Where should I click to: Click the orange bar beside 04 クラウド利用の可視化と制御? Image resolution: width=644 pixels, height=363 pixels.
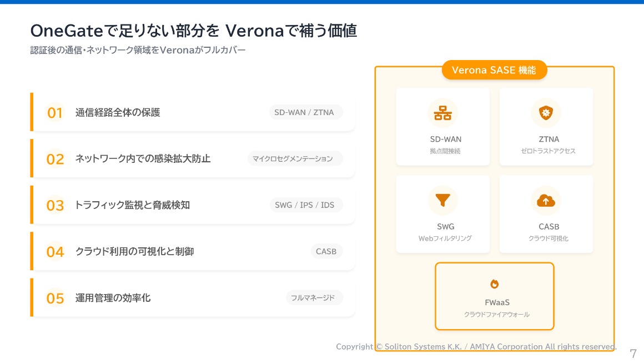coord(32,251)
